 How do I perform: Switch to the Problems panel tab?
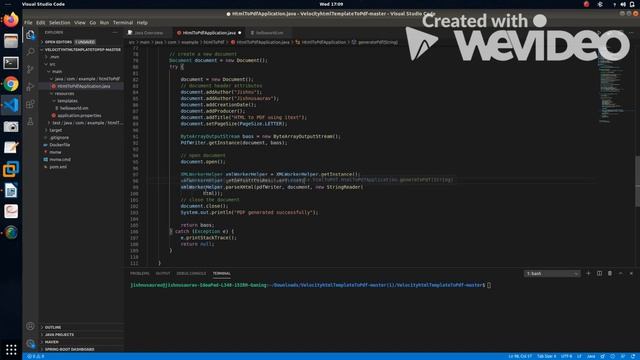click(x=140, y=273)
